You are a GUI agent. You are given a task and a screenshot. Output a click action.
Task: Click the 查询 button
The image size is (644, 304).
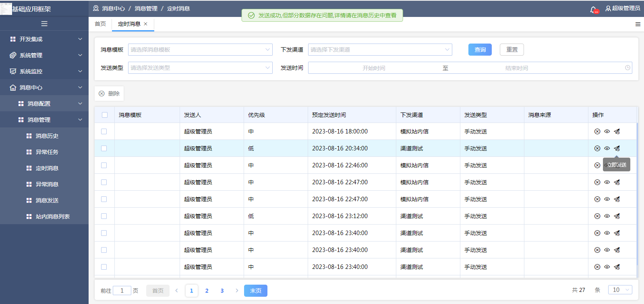[480, 50]
